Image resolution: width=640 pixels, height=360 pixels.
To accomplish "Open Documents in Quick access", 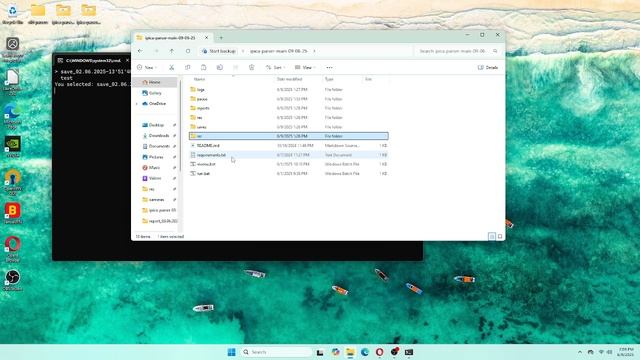I will click(x=158, y=146).
